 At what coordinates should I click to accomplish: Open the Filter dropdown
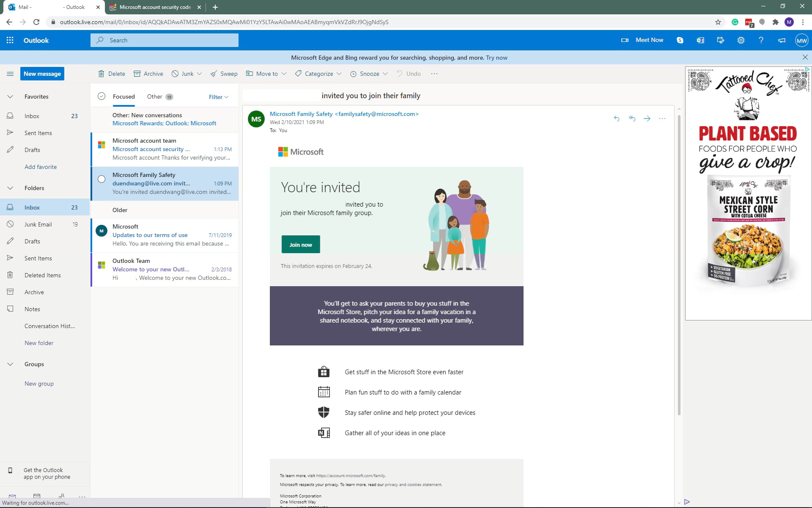click(218, 97)
